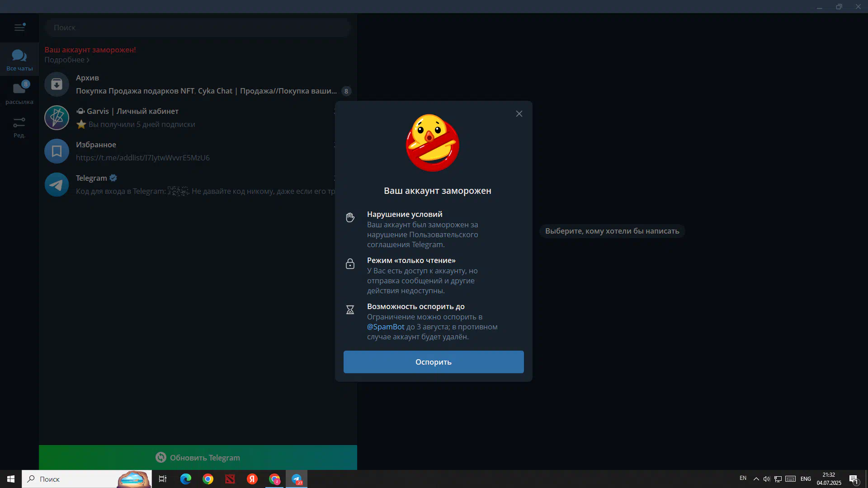
Task: Click the Telegram taskbar icon
Action: (x=297, y=479)
